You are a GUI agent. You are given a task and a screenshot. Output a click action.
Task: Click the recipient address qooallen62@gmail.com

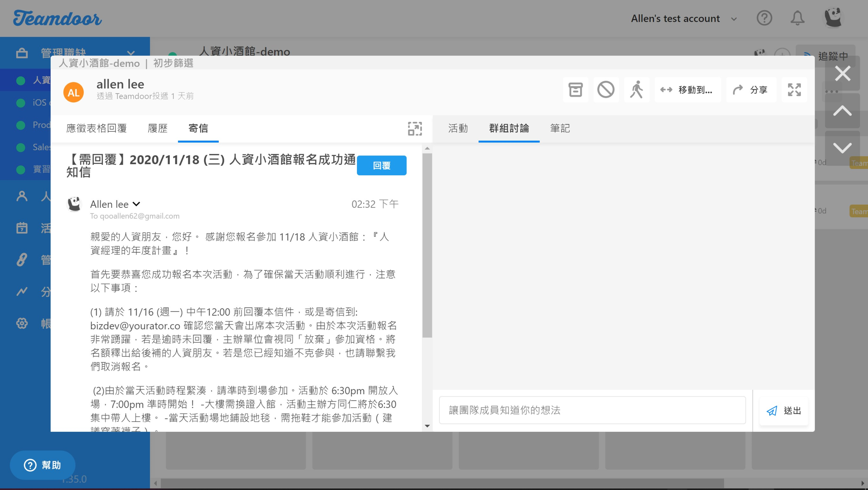pyautogui.click(x=140, y=216)
